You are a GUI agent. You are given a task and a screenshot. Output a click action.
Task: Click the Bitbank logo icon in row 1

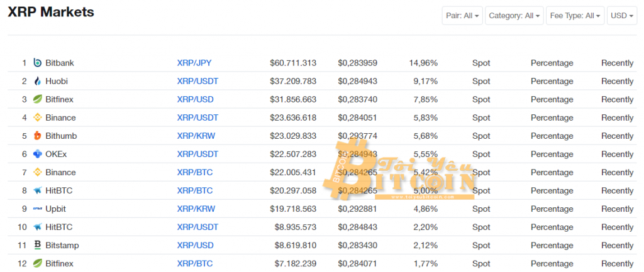click(37, 63)
